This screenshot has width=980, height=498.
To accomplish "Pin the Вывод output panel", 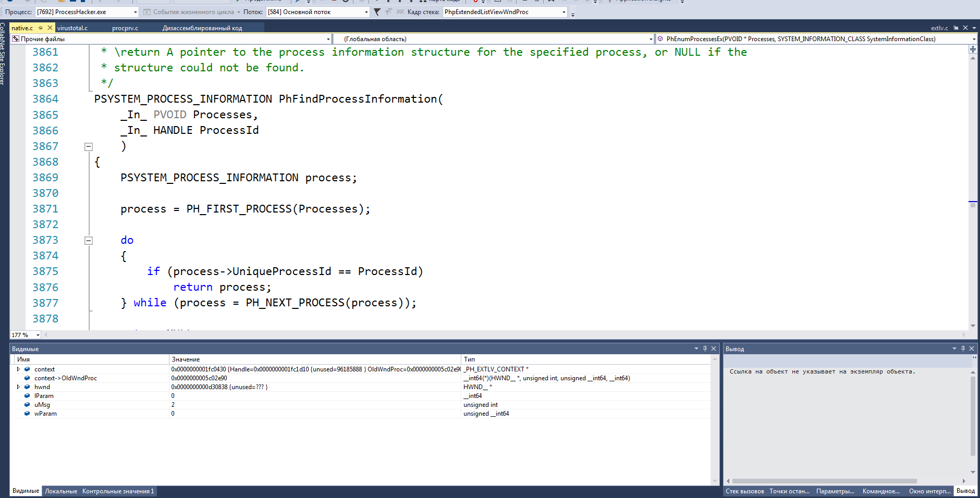I will coord(963,348).
